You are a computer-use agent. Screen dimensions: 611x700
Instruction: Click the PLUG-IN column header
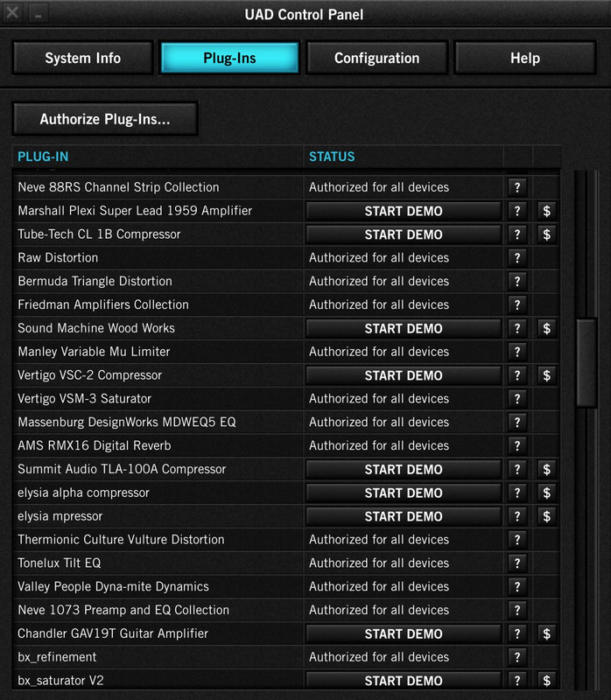coord(43,157)
